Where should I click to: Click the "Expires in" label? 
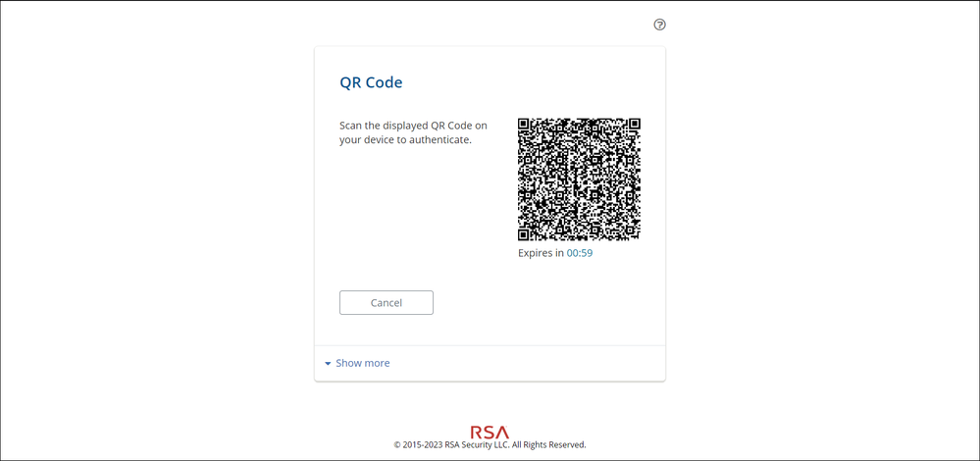pyautogui.click(x=541, y=253)
